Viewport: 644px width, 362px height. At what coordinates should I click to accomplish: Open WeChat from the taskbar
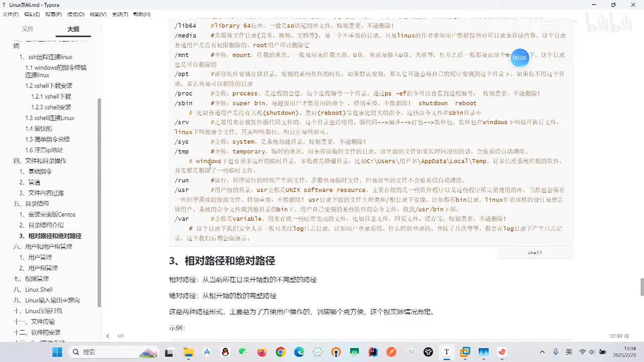pyautogui.click(x=244, y=352)
